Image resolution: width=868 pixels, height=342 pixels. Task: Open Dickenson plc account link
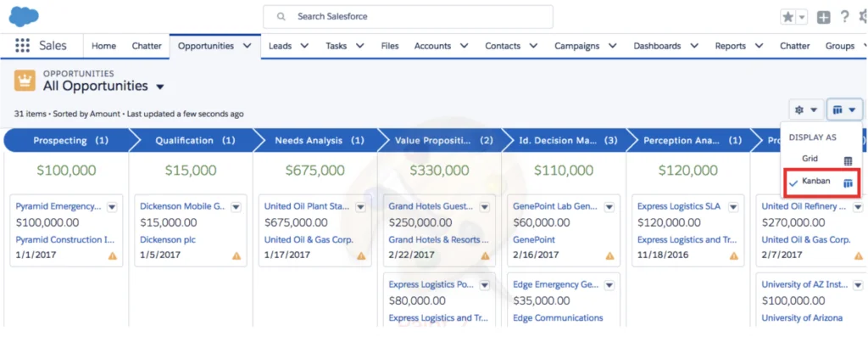[x=168, y=240]
